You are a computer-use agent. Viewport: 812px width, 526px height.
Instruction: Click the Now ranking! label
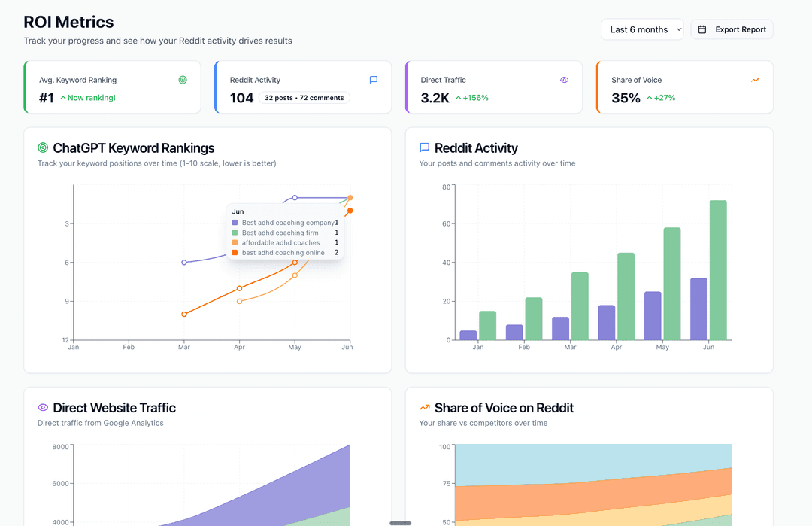(91, 97)
